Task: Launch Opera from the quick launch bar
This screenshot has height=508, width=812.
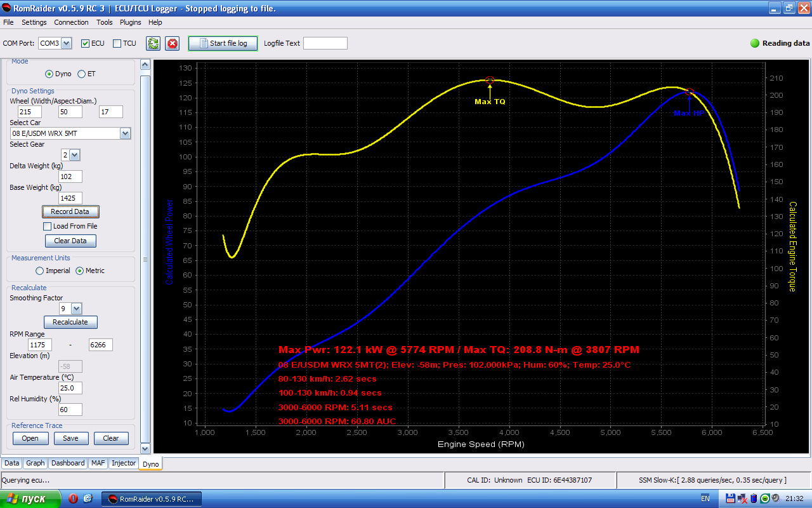Action: (x=73, y=498)
